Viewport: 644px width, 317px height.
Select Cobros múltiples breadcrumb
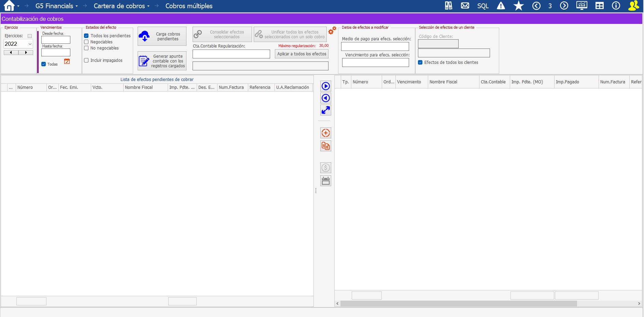pos(189,6)
